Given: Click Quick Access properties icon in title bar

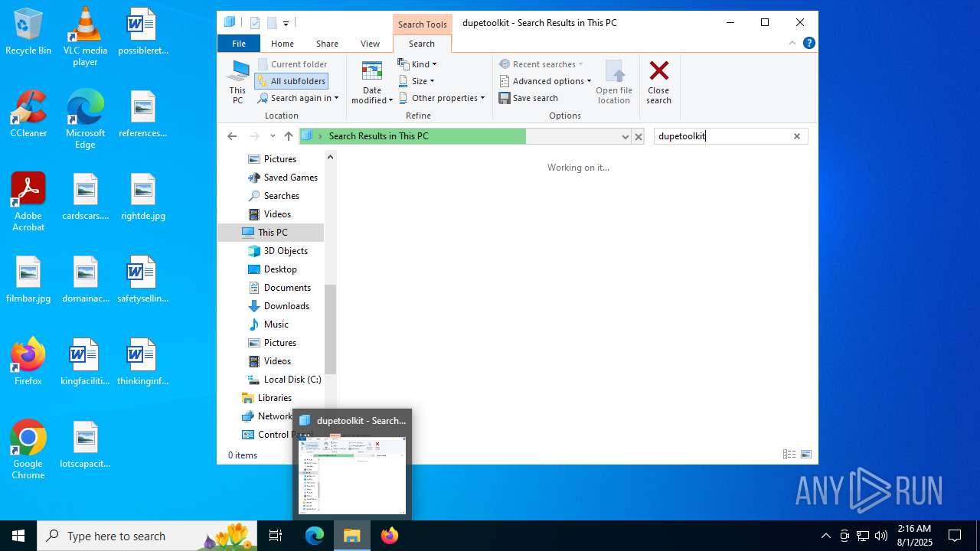Looking at the screenshot, I should click(x=255, y=23).
